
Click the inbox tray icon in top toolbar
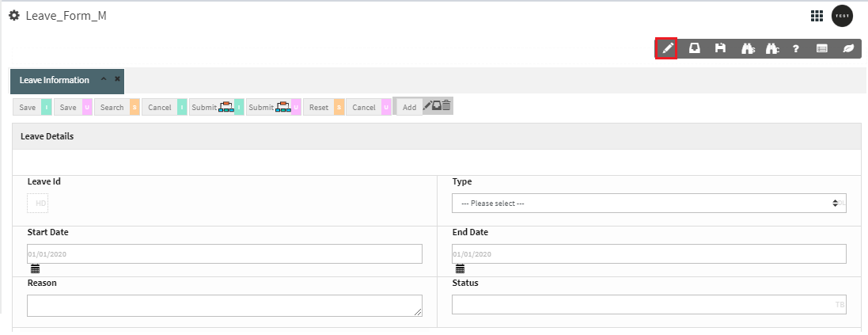pos(694,49)
